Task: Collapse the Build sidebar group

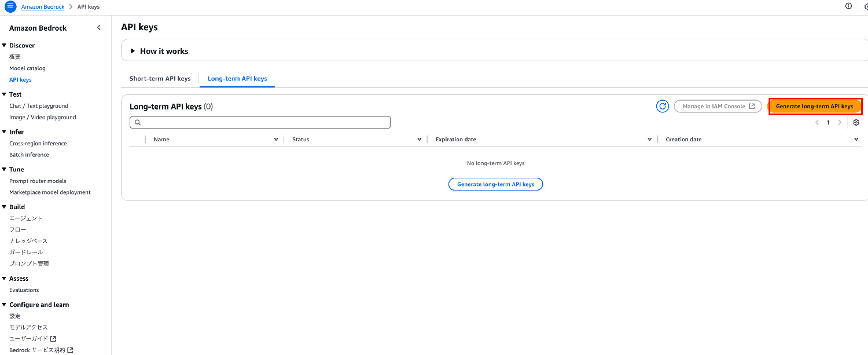Action: [4, 207]
